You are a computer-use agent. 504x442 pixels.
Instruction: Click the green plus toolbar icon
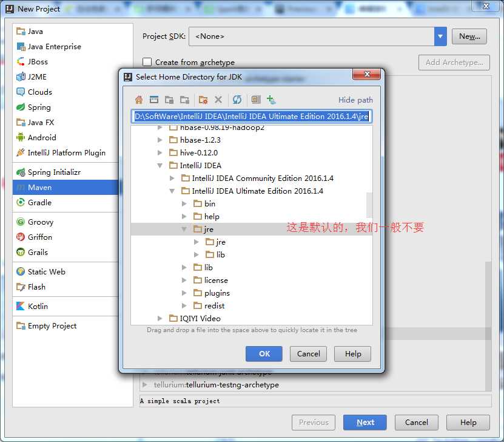click(x=271, y=100)
